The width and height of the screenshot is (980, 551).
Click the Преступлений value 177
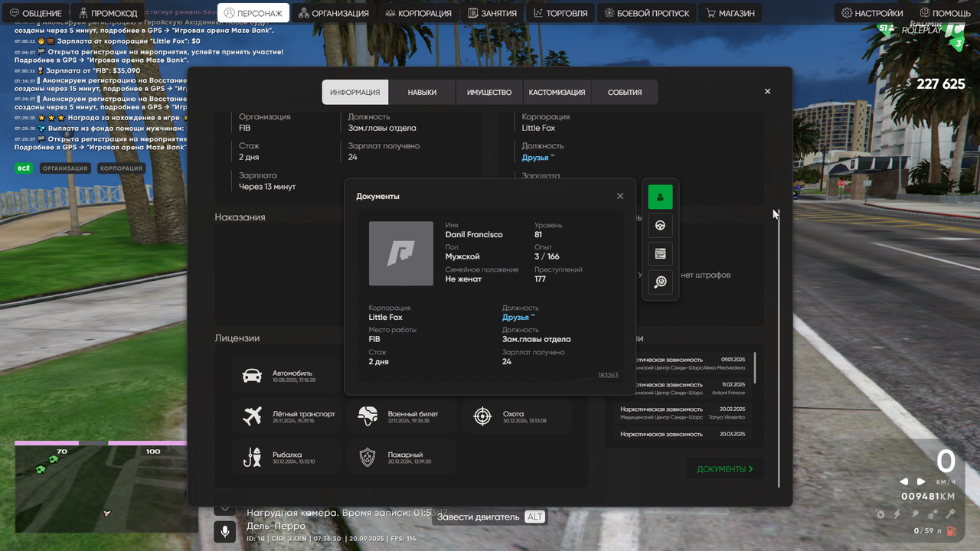pyautogui.click(x=540, y=279)
